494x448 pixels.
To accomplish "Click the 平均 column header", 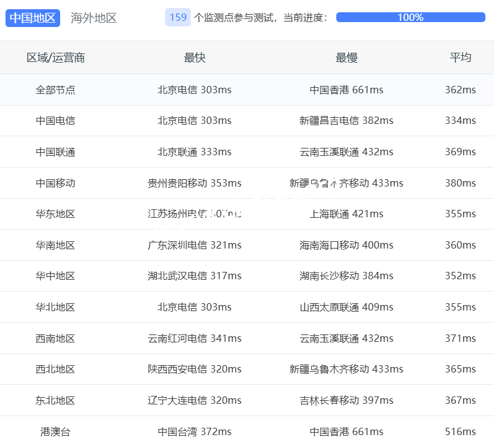I will [460, 58].
